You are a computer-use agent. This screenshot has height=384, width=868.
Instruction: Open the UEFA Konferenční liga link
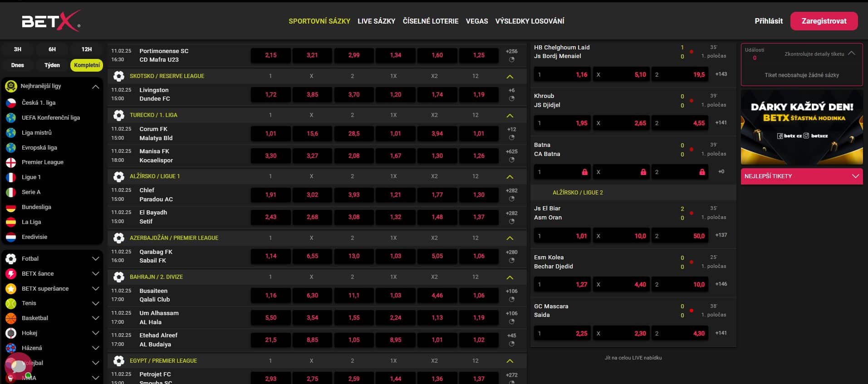[51, 118]
